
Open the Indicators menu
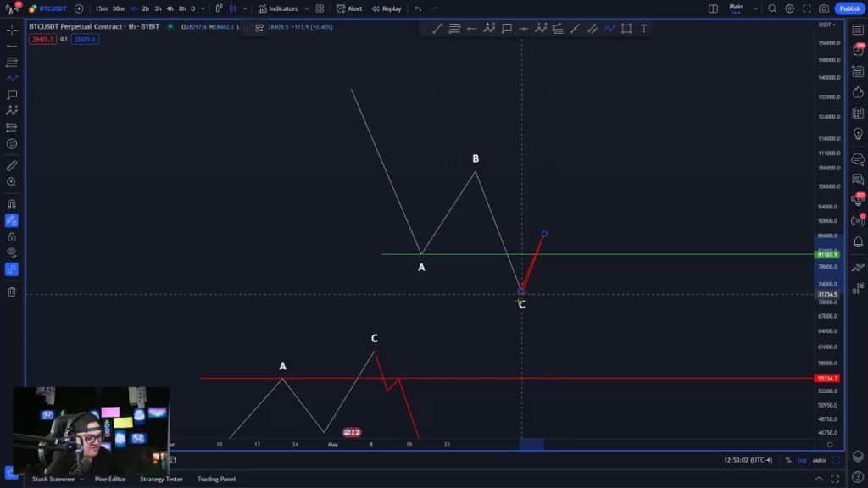(x=278, y=8)
